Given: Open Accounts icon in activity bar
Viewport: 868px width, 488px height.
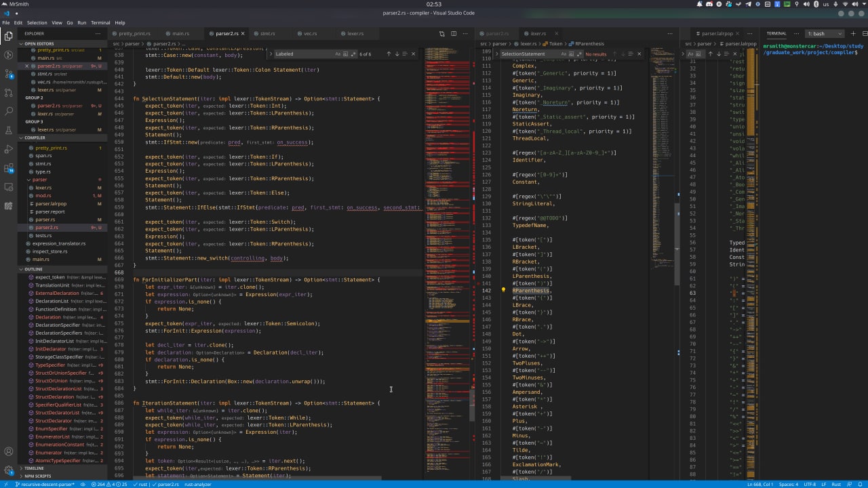Looking at the screenshot, I should (x=8, y=451).
